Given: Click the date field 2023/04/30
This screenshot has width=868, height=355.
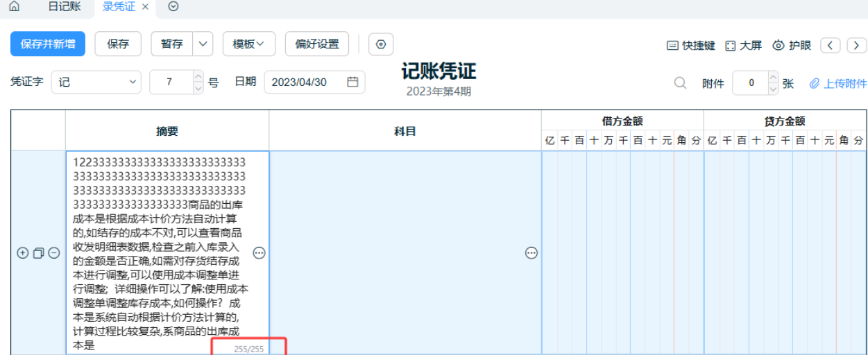Looking at the screenshot, I should pos(314,82).
